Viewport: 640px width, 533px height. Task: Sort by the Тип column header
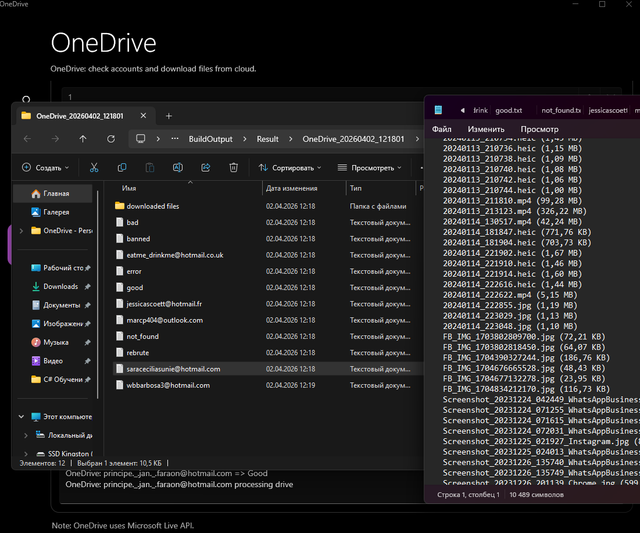[356, 188]
